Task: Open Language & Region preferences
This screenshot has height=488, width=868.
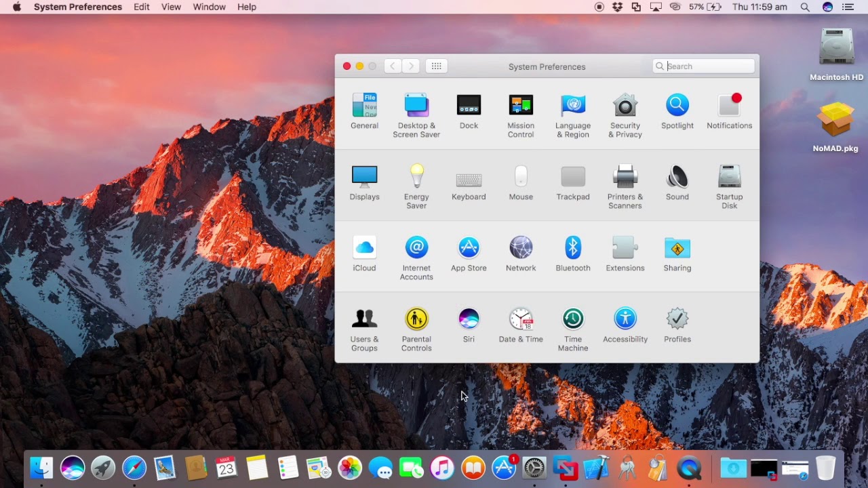Action: click(x=573, y=115)
